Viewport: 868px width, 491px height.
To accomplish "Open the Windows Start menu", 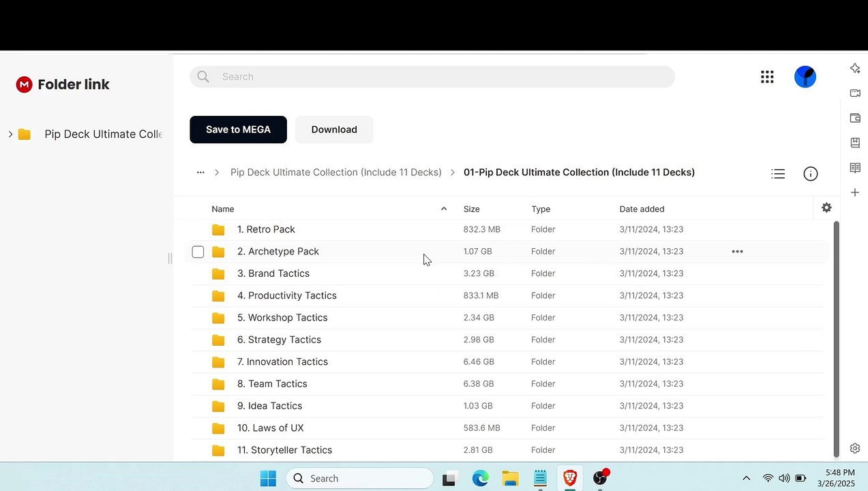I will click(268, 479).
